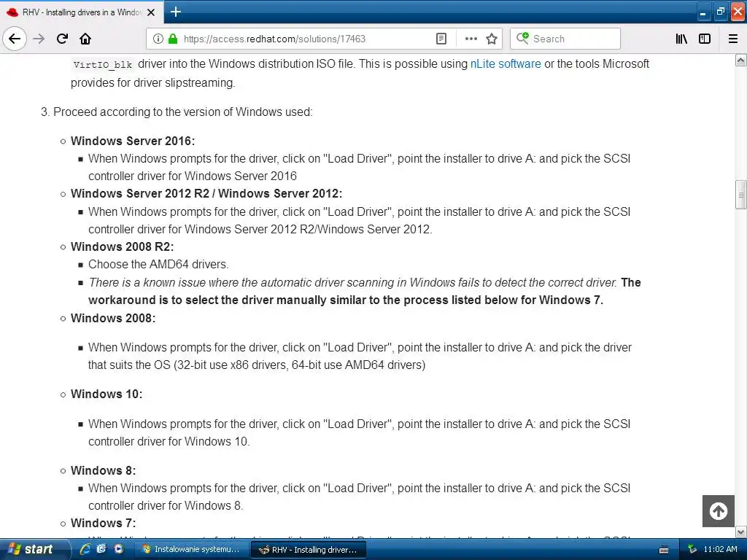Screen dimensions: 747x560
Task: Open the Firefox hamburger menu
Action: coord(733,39)
